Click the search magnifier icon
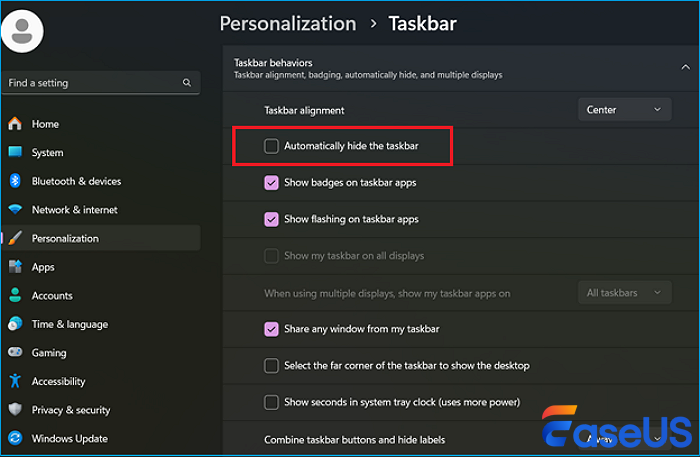Screen dimensions: 700x457 [187, 83]
